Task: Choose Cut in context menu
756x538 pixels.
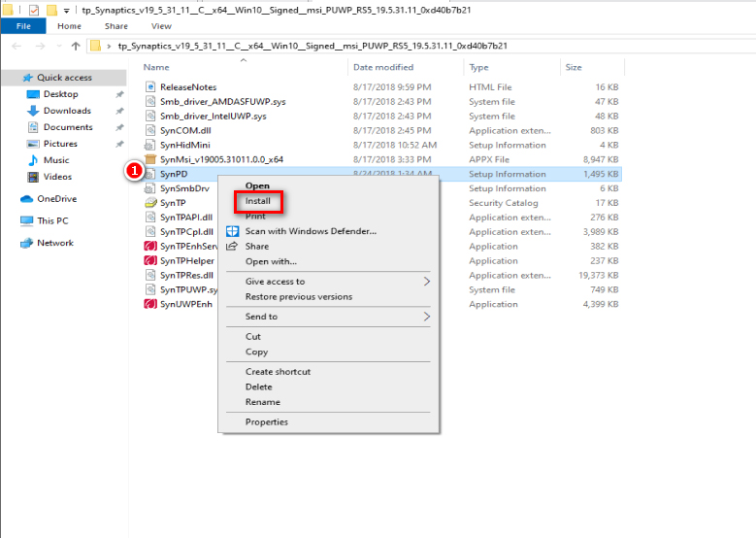Action: [253, 336]
